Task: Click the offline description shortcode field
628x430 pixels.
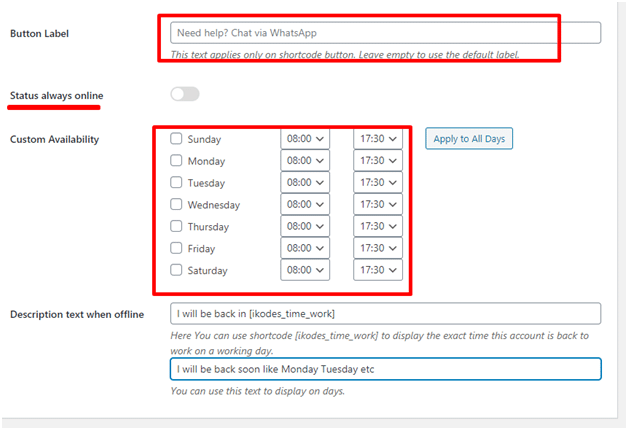Action: pyautogui.click(x=385, y=314)
